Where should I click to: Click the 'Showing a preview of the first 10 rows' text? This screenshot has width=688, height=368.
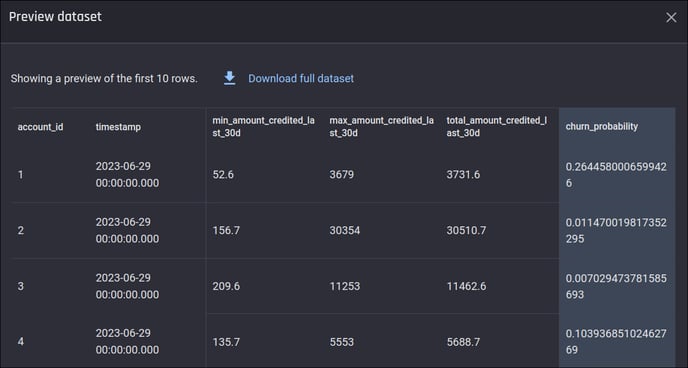[104, 79]
